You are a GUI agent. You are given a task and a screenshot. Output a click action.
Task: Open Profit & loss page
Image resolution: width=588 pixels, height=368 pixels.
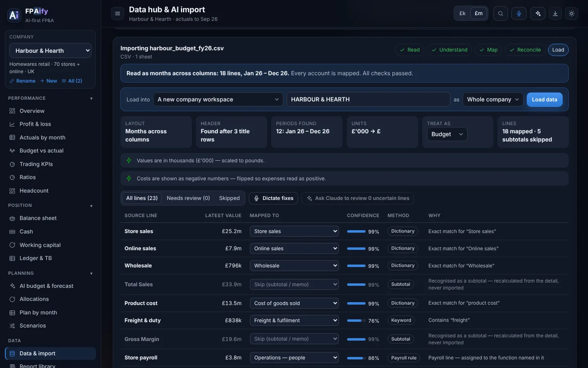coord(50,124)
